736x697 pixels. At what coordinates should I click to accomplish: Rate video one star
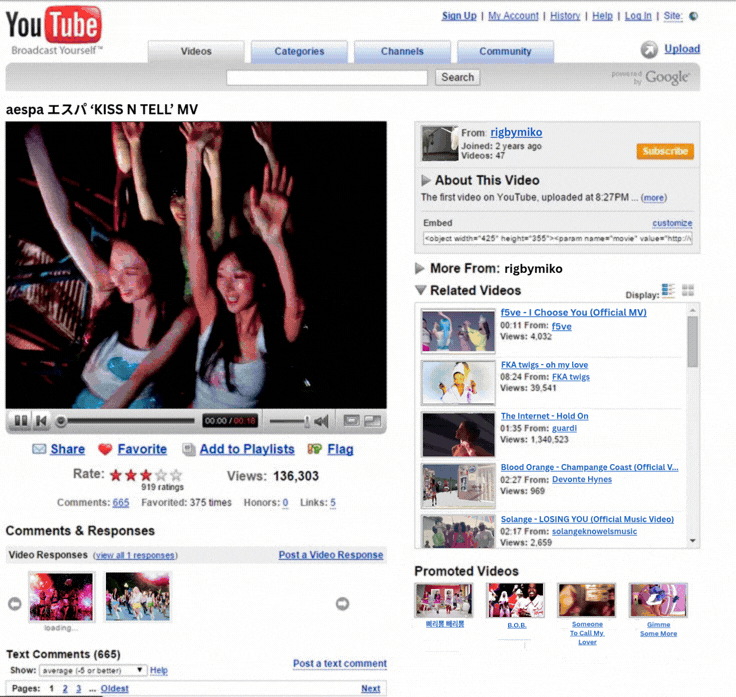[115, 475]
